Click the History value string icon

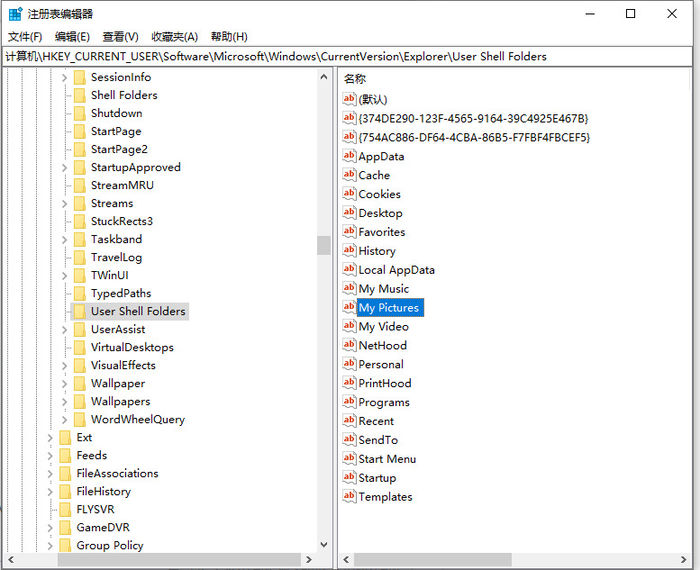[350, 250]
